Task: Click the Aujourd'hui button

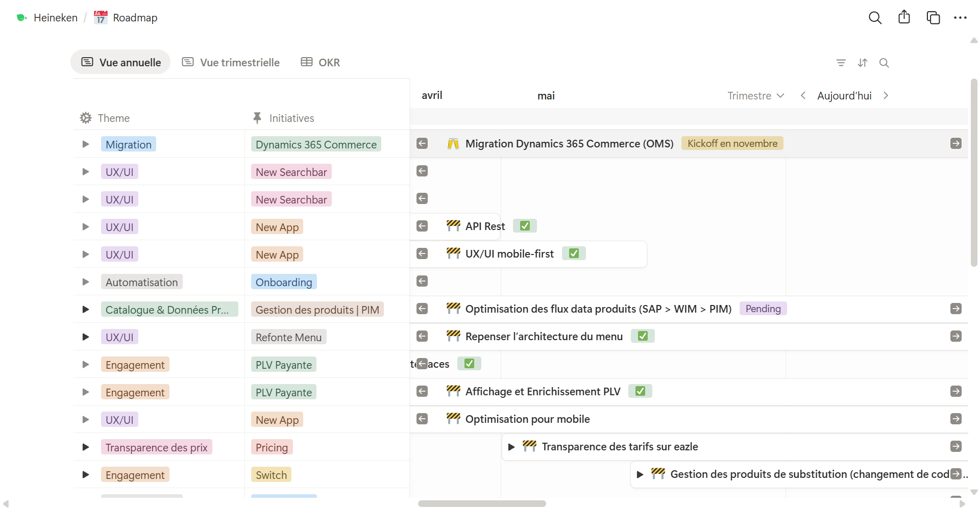Action: coord(844,95)
